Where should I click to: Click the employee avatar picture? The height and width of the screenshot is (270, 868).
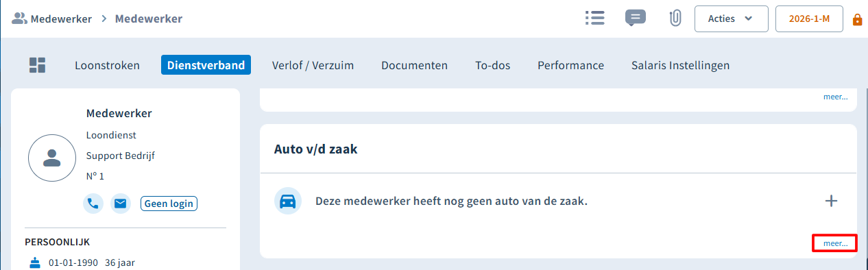(51, 158)
